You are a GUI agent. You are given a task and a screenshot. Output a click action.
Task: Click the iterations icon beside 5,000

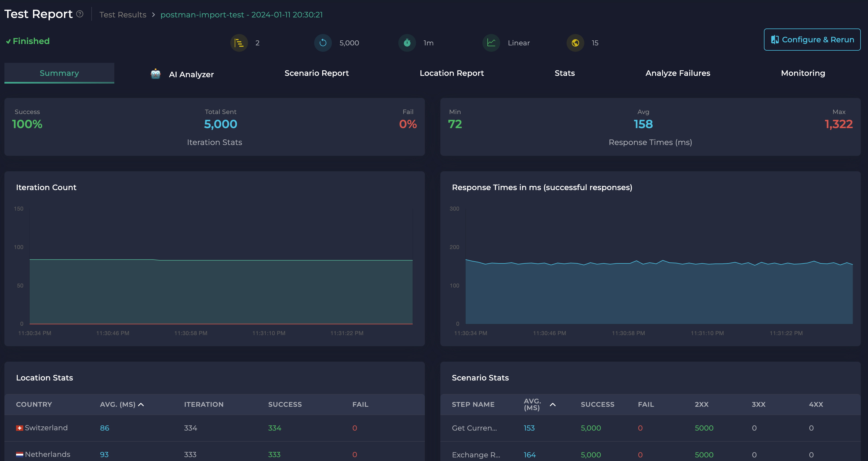[x=323, y=43]
